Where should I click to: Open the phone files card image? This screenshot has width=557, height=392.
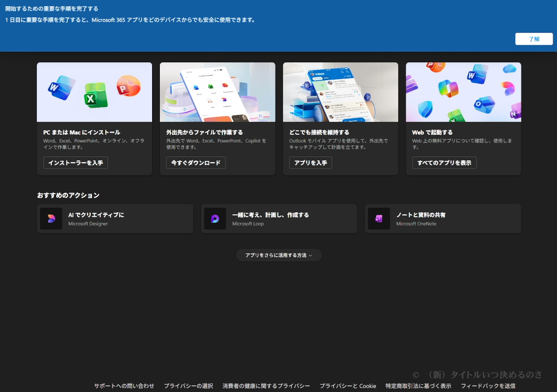217,92
